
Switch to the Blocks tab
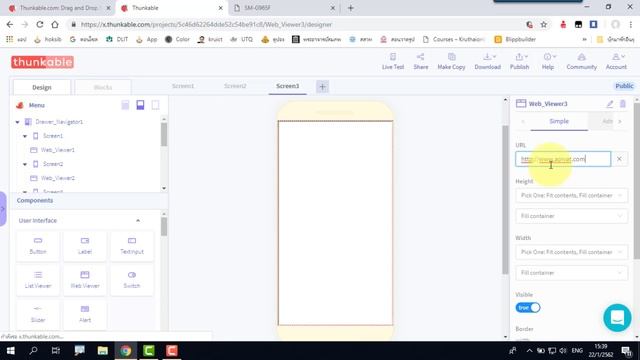103,87
